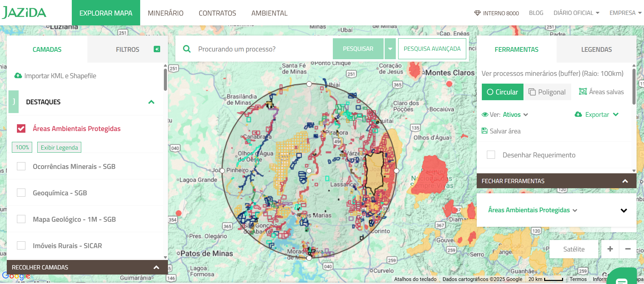This screenshot has width=644, height=284.
Task: Click the Termos link on the map
Action: point(578,279)
